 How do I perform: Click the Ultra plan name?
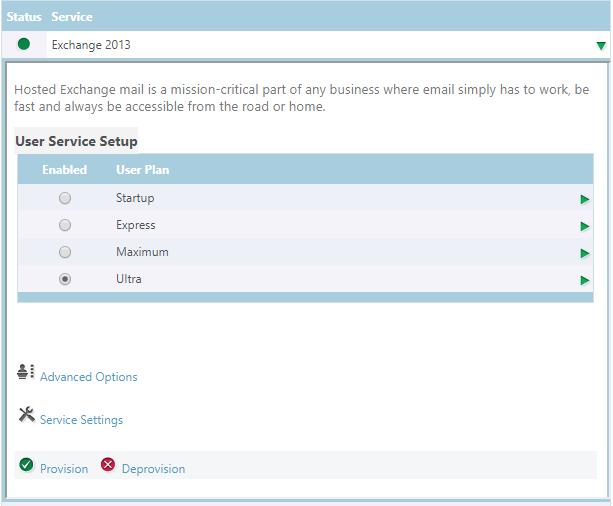coord(129,279)
